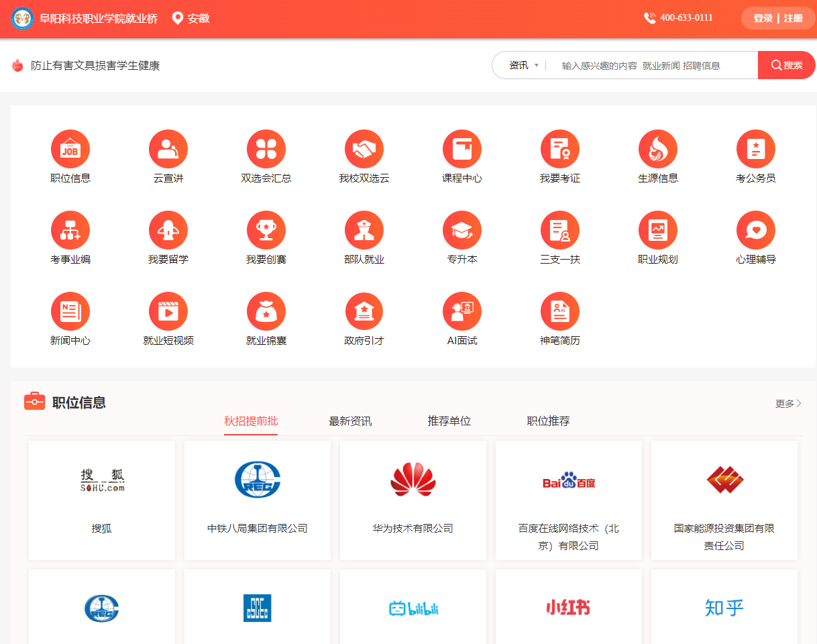The height and width of the screenshot is (644, 817).
Task: Launch the AI面试 icon
Action: coord(462,311)
